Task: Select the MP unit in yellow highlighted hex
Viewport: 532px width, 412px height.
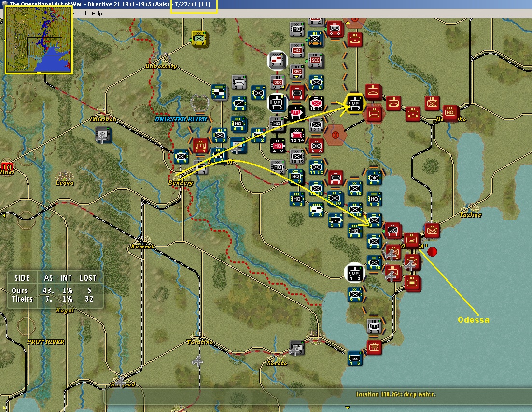Action: pyautogui.click(x=355, y=104)
